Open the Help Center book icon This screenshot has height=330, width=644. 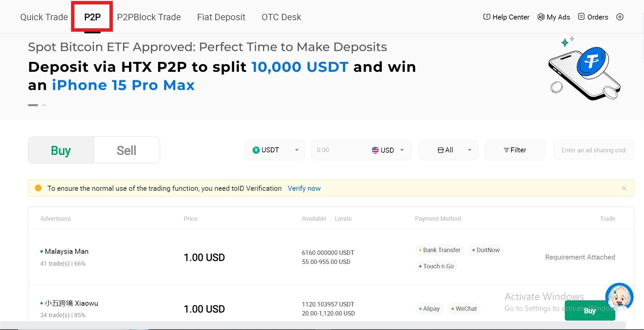pyautogui.click(x=486, y=17)
